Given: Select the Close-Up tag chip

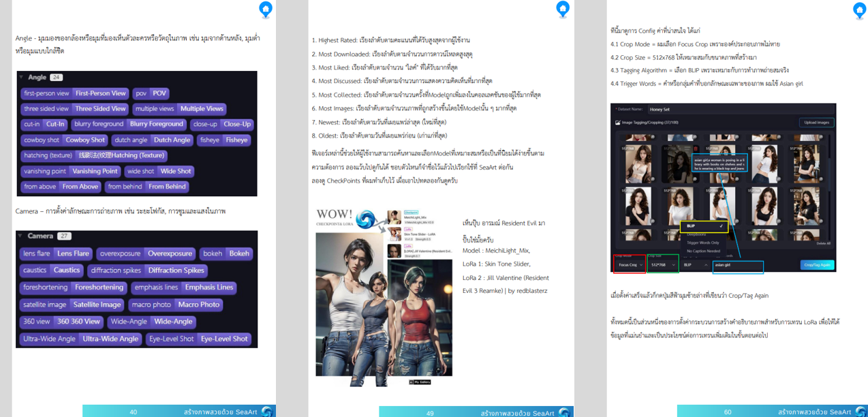Looking at the screenshot, I should coord(221,124).
